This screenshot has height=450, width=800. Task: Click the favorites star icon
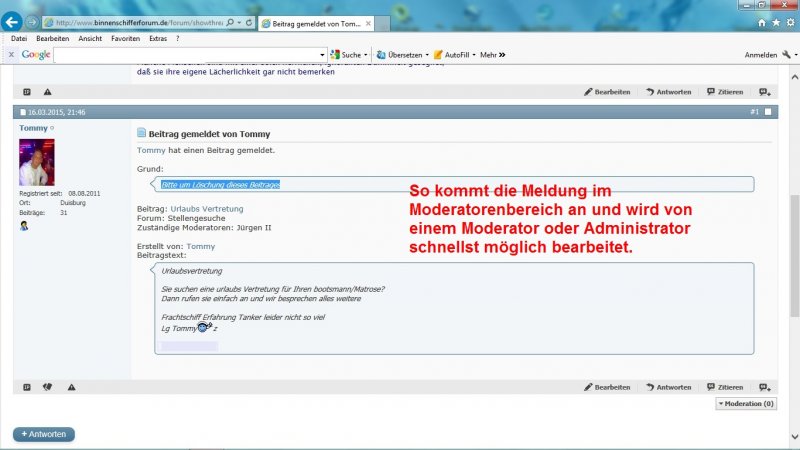click(776, 21)
